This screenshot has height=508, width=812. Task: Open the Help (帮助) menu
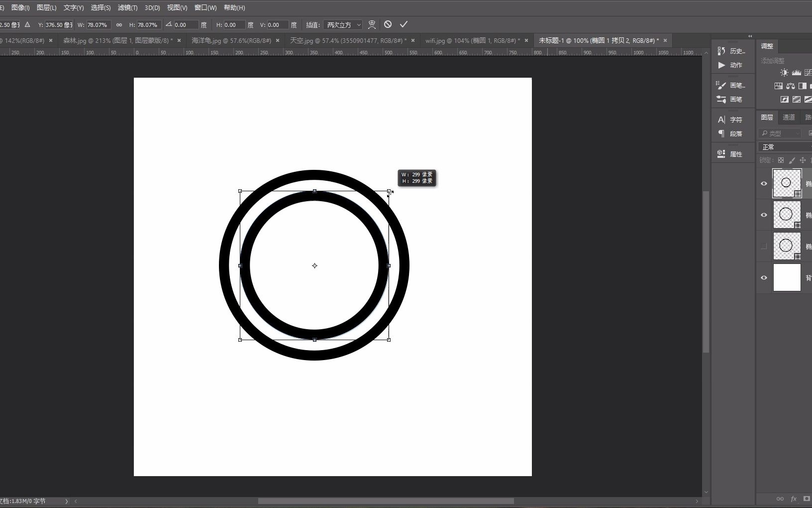pos(234,7)
